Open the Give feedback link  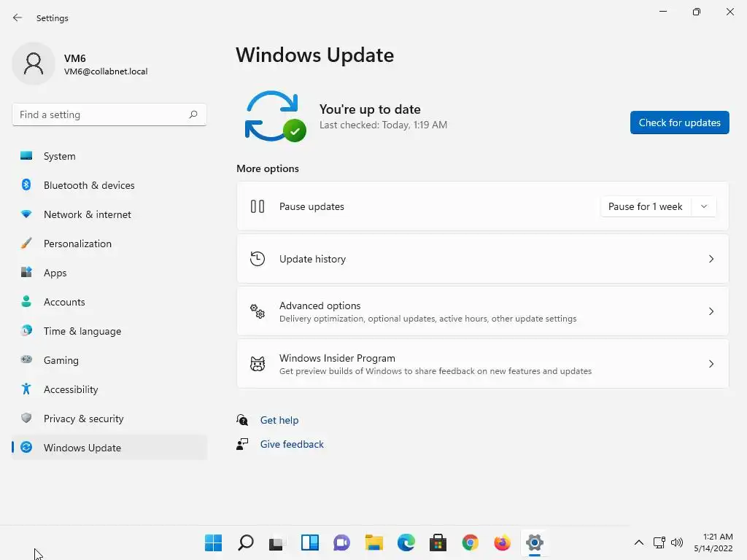coord(292,444)
